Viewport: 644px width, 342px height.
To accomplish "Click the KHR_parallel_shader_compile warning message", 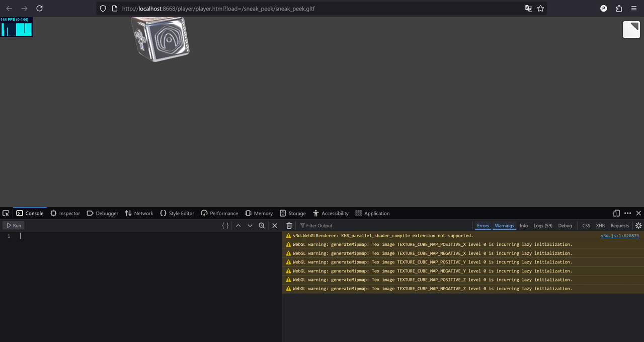I will [383, 236].
